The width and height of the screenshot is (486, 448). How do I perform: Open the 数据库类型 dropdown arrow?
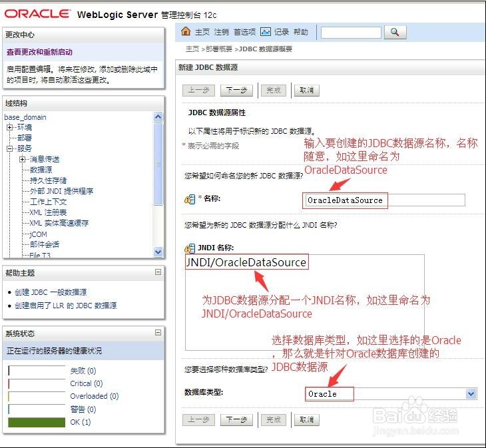click(471, 394)
